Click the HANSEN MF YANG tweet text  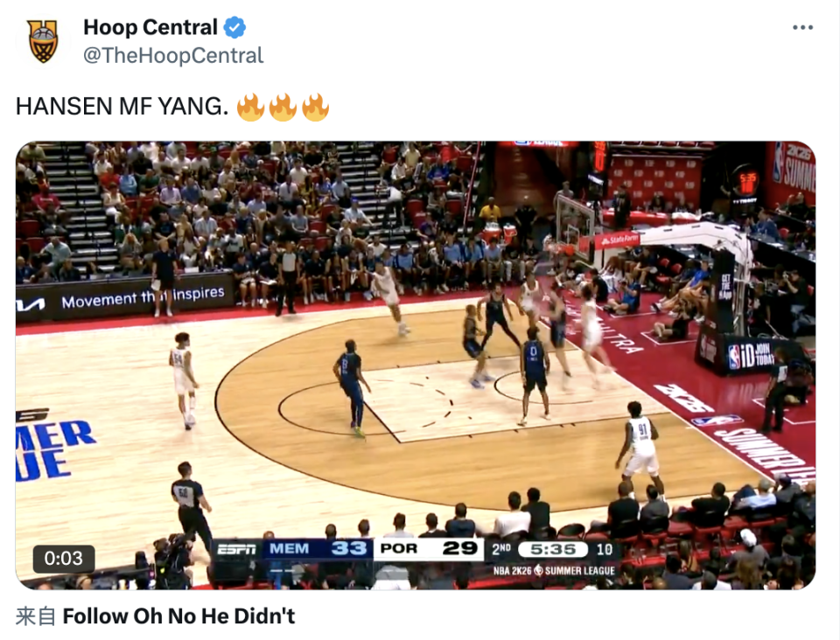point(122,107)
